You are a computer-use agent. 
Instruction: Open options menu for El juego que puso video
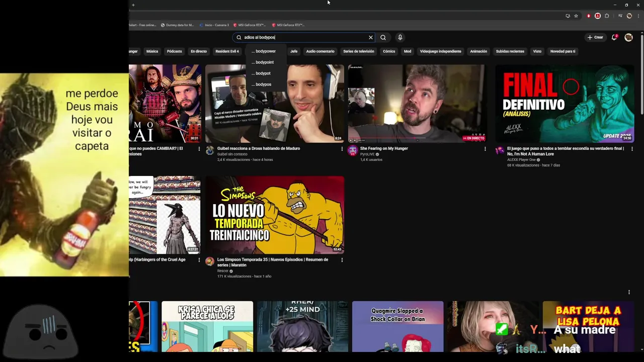pyautogui.click(x=632, y=149)
